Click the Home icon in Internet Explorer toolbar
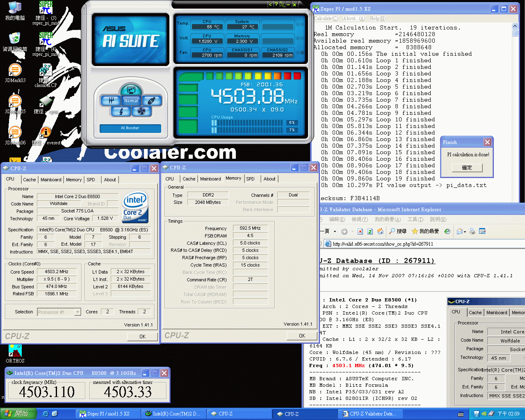 [380, 231]
